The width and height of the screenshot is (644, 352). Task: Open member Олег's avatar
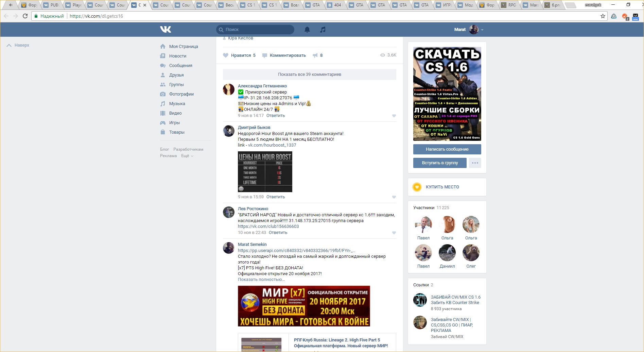pos(471,253)
